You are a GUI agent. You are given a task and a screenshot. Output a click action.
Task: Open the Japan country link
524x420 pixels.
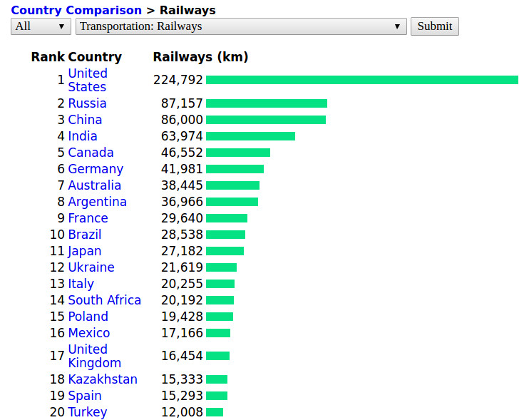(x=85, y=251)
